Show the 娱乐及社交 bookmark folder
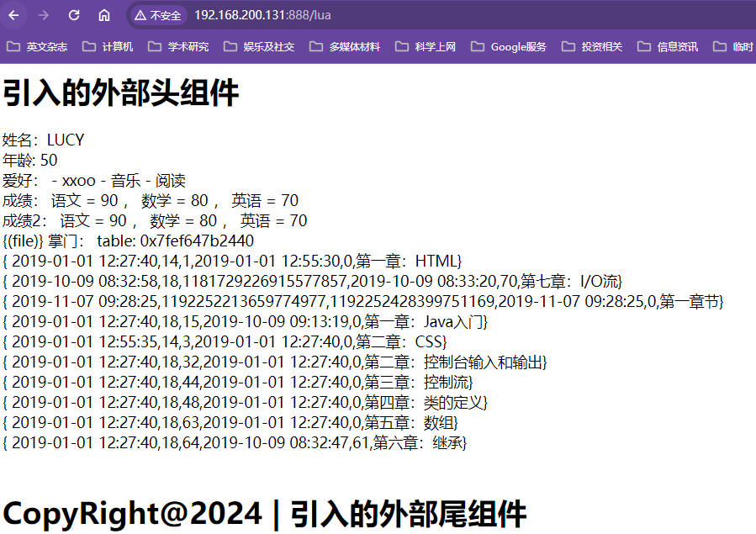Viewport: 756px width, 534px height. coord(259,47)
